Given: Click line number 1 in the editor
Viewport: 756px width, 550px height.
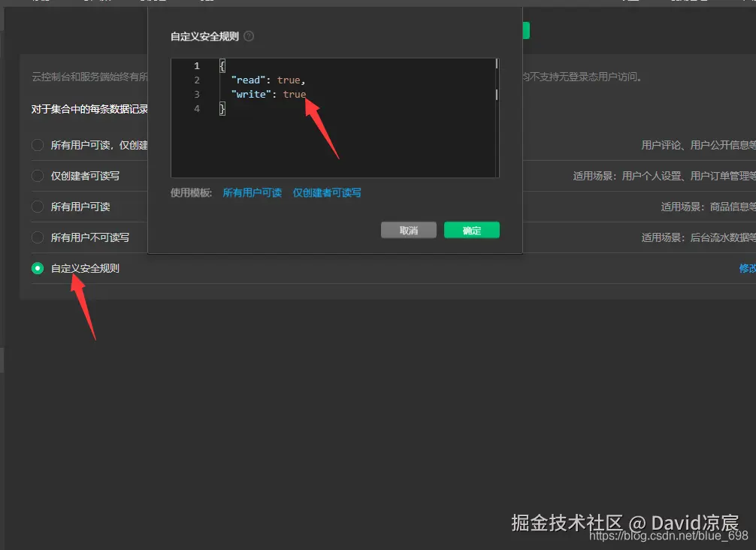Looking at the screenshot, I should [x=196, y=65].
